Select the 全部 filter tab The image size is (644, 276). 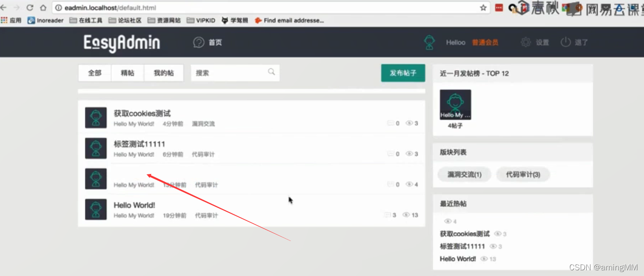pos(94,73)
